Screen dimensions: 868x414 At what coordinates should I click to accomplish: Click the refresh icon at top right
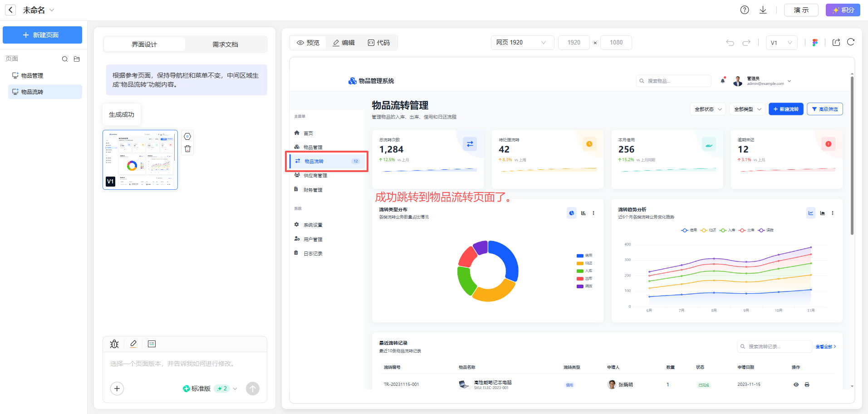[x=851, y=42]
